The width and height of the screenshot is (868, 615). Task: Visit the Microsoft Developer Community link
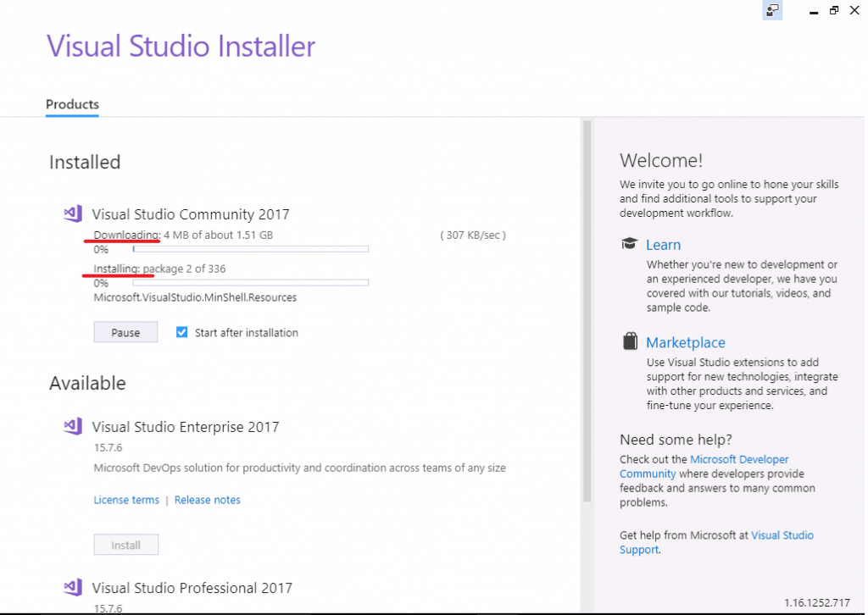pyautogui.click(x=739, y=458)
